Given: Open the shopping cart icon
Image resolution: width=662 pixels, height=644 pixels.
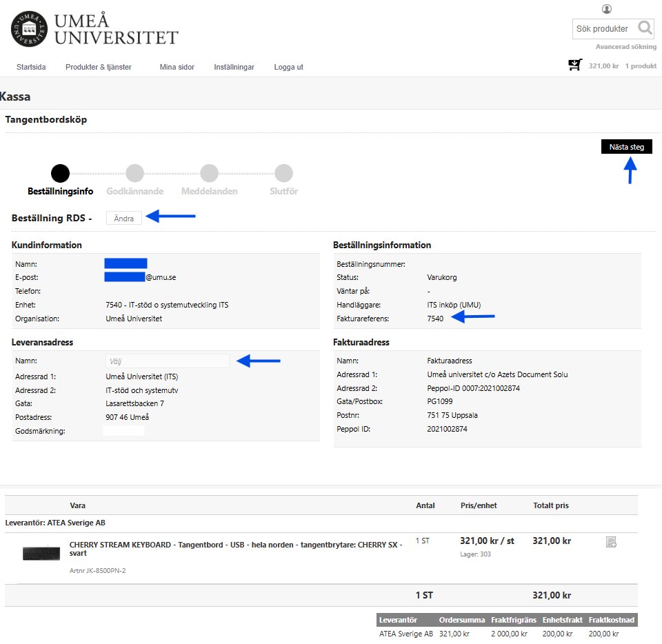Looking at the screenshot, I should point(574,66).
